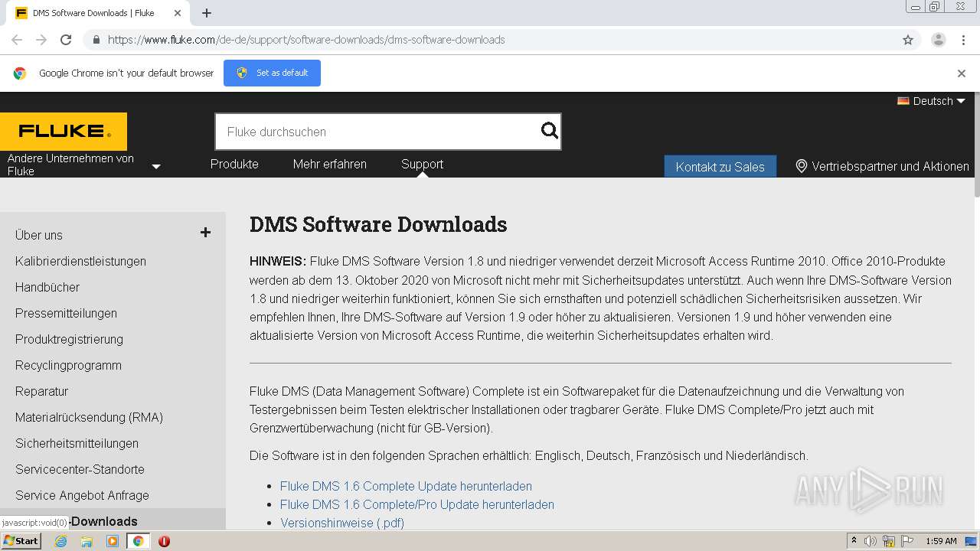
Task: Open Servicecenter-Standorte in sidebar
Action: [80, 469]
